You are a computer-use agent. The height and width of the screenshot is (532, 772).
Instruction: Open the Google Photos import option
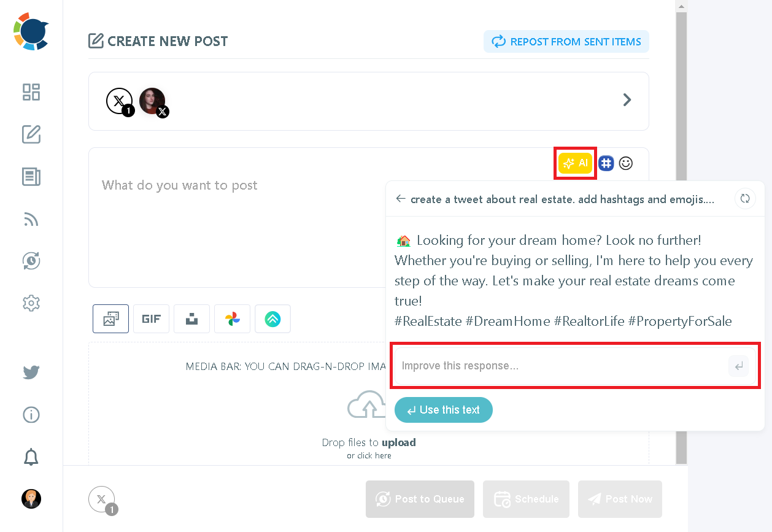point(232,318)
